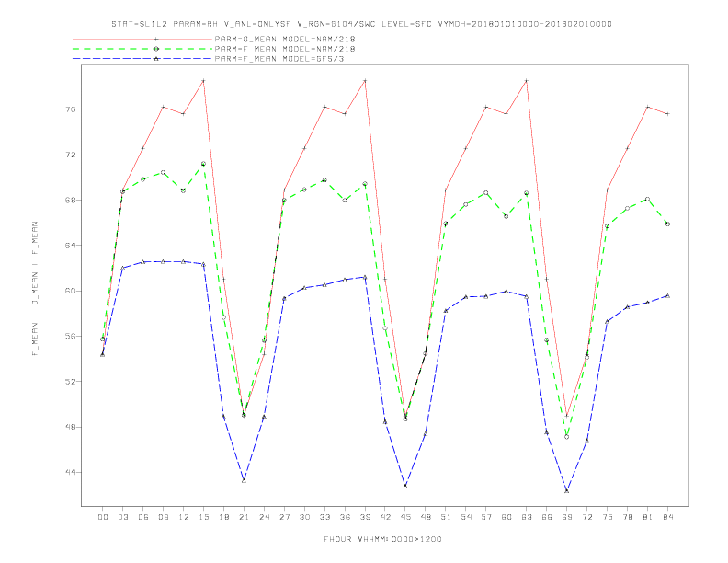Click y-axis tick label 72
The height and width of the screenshot is (563, 728).
(x=72, y=155)
